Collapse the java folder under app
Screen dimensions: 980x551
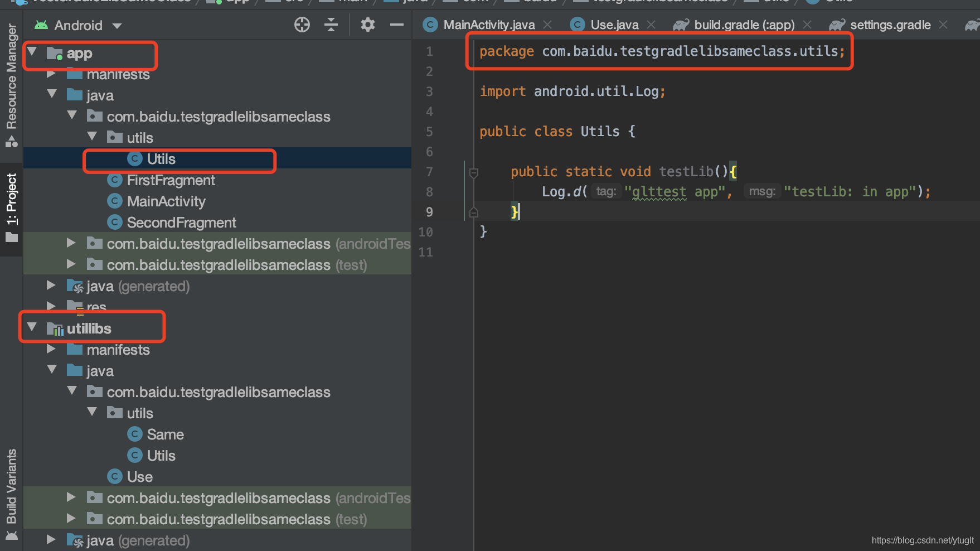(x=52, y=94)
